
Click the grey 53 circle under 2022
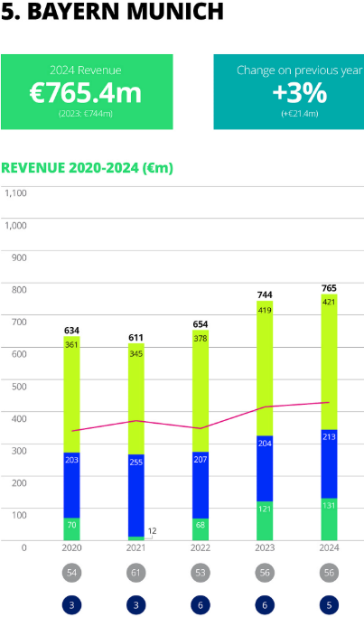[x=201, y=573]
